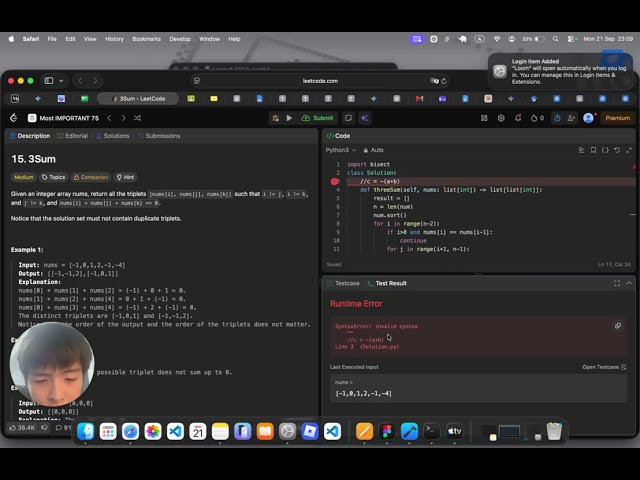Toggle the Safari sidebar button
Viewport: 640px width, 480px height.
coord(49,81)
